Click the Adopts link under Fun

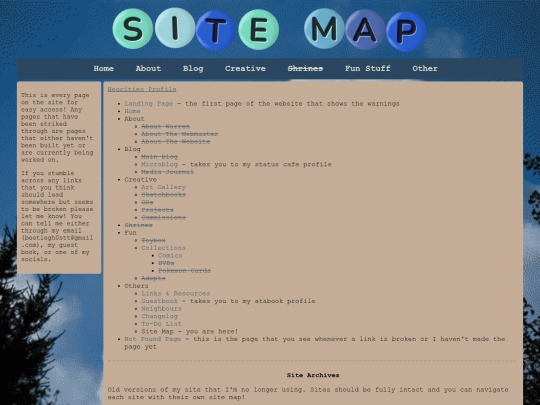(153, 278)
